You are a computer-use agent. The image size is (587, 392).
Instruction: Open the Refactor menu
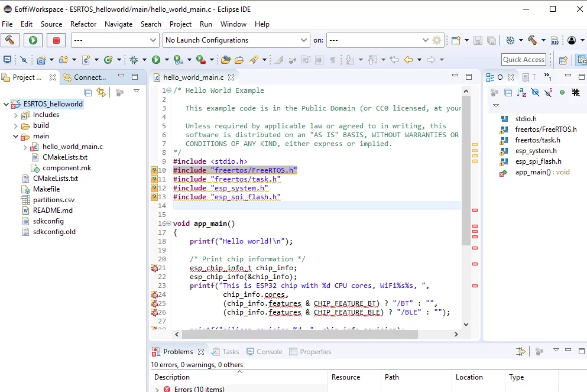[x=83, y=24]
